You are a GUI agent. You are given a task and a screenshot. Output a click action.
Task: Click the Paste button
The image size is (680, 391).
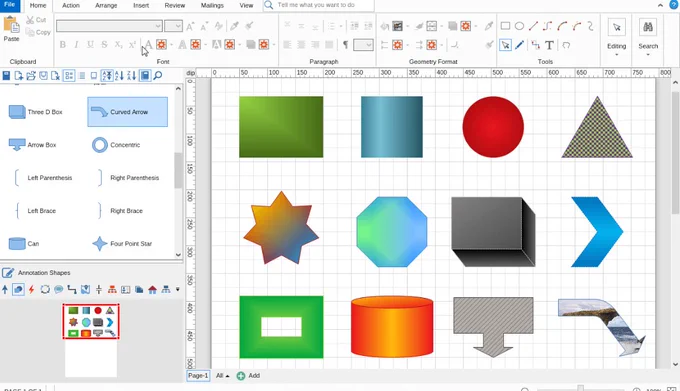[x=11, y=29]
